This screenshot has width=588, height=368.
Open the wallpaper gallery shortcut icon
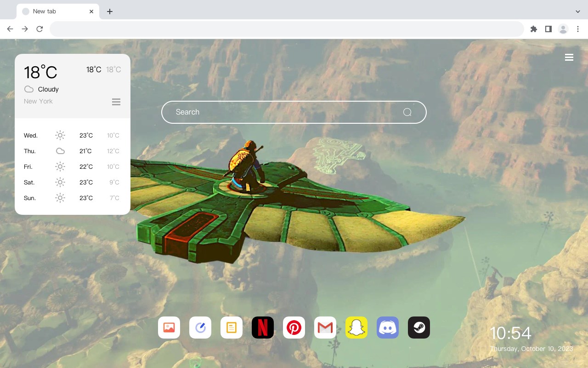169,328
